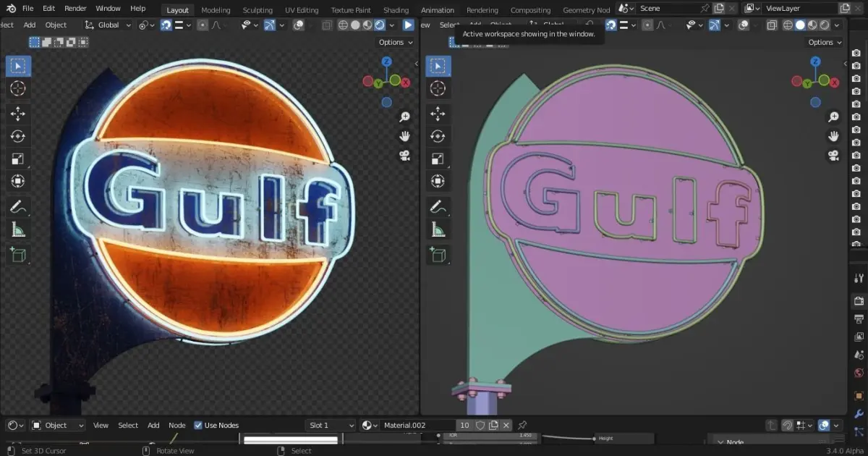This screenshot has width=868, height=456.
Task: Click zoom magnifier gizmo in right viewport
Action: pos(834,117)
